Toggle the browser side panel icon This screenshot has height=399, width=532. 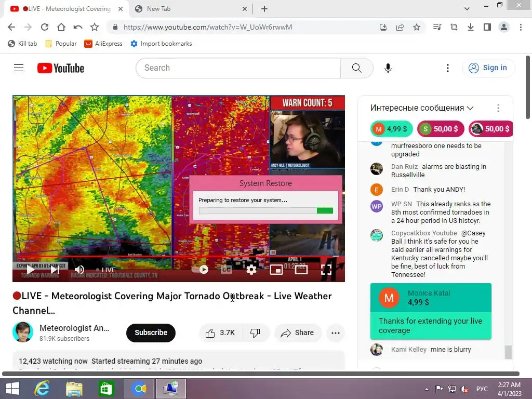pyautogui.click(x=487, y=27)
